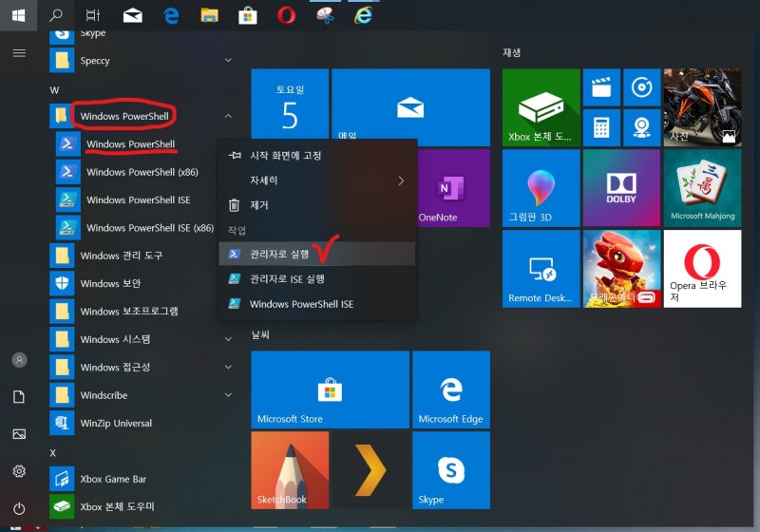
Task: Expand the 자세히 submenu arrow
Action: pos(401,180)
